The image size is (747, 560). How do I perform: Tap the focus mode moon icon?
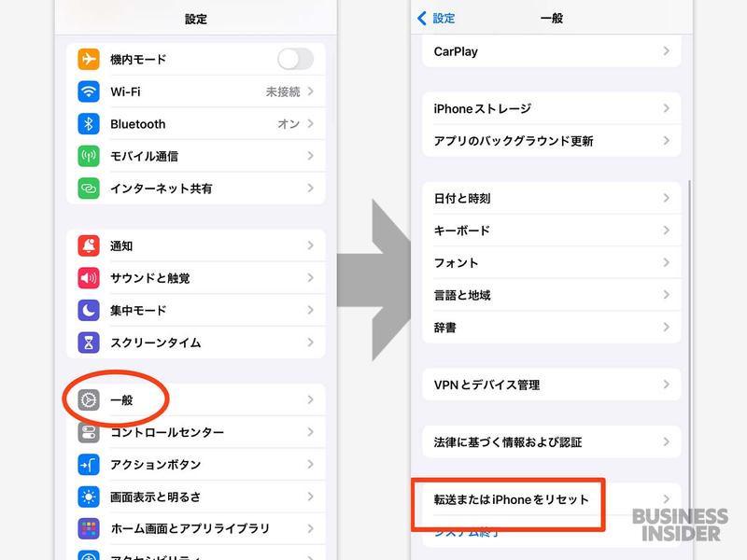pos(89,311)
